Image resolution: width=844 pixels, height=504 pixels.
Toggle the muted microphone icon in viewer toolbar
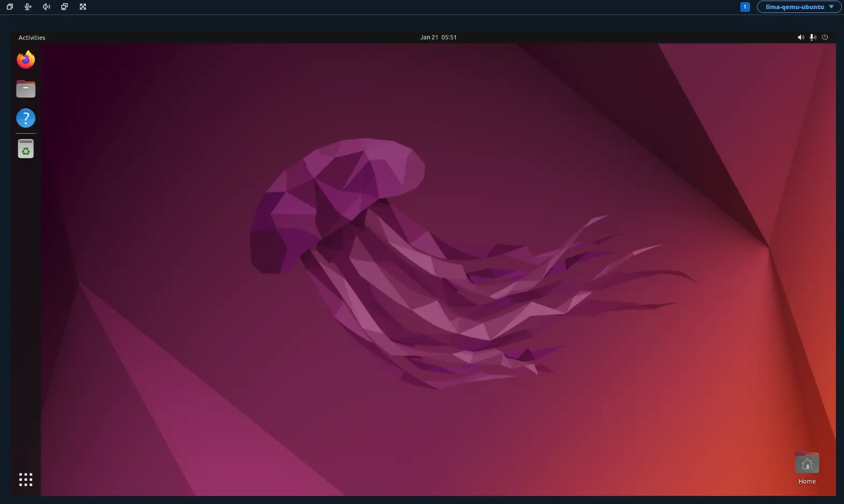(x=28, y=7)
